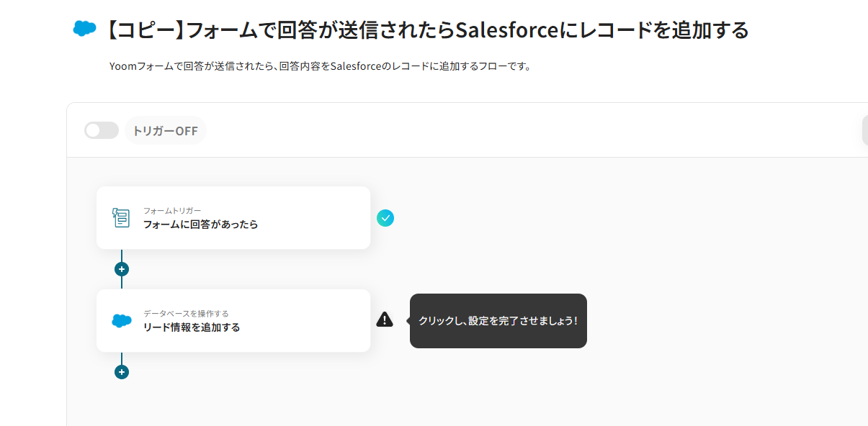Add a step using the plus between the two cards
This screenshot has height=426, width=868.
(122, 269)
